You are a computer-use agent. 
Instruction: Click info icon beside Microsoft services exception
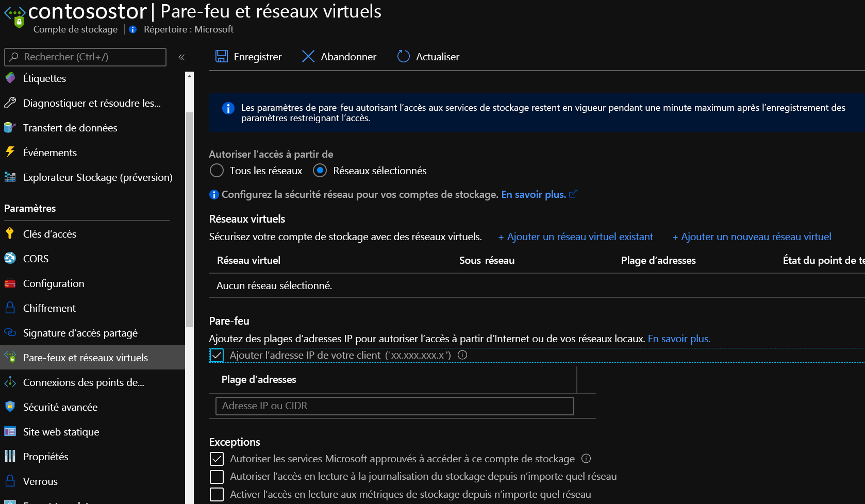coord(586,459)
